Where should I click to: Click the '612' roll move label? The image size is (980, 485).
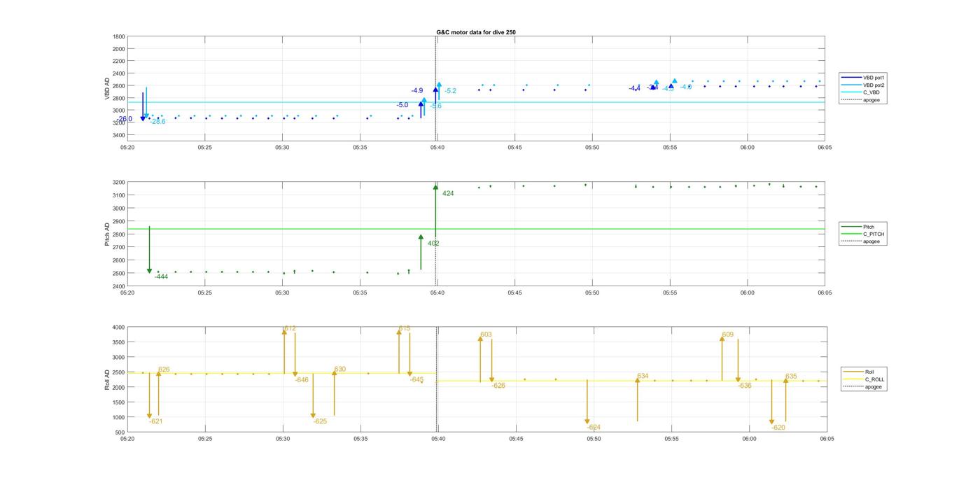point(290,328)
